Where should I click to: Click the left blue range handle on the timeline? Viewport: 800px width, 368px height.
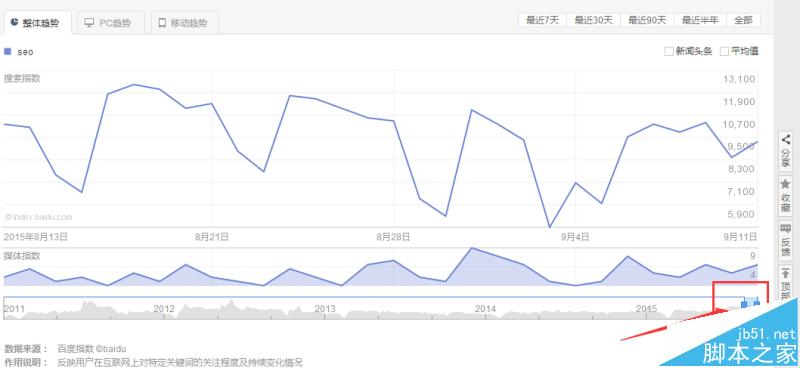pyautogui.click(x=744, y=304)
